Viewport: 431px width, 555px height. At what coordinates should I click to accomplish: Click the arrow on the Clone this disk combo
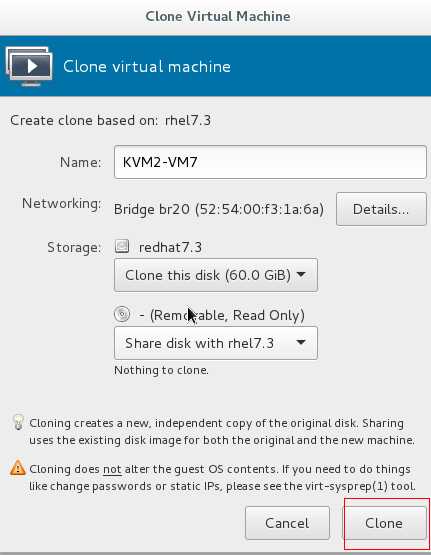[x=301, y=274]
